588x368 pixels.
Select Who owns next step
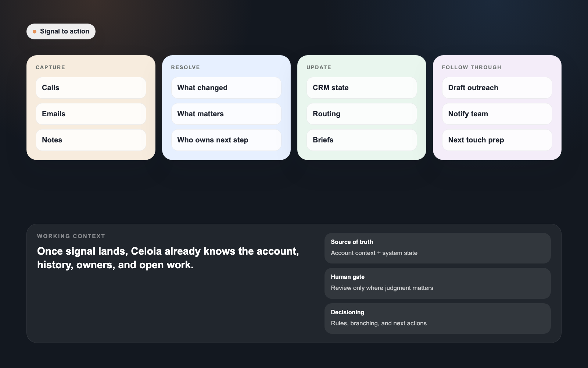226,140
